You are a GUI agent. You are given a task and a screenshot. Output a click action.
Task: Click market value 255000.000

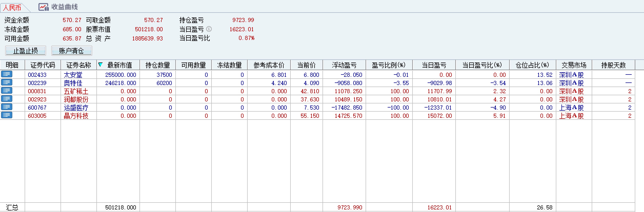pyautogui.click(x=121, y=75)
